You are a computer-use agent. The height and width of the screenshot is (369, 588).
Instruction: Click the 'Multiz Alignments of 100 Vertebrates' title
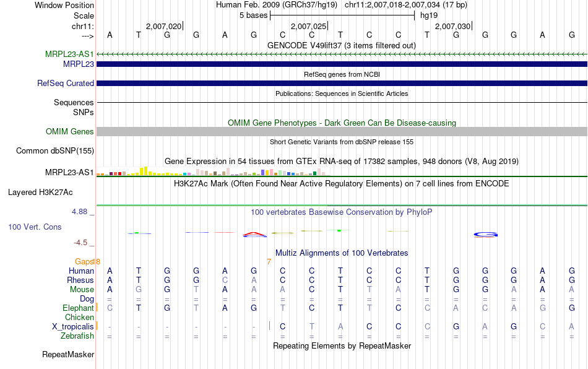pyautogui.click(x=342, y=253)
